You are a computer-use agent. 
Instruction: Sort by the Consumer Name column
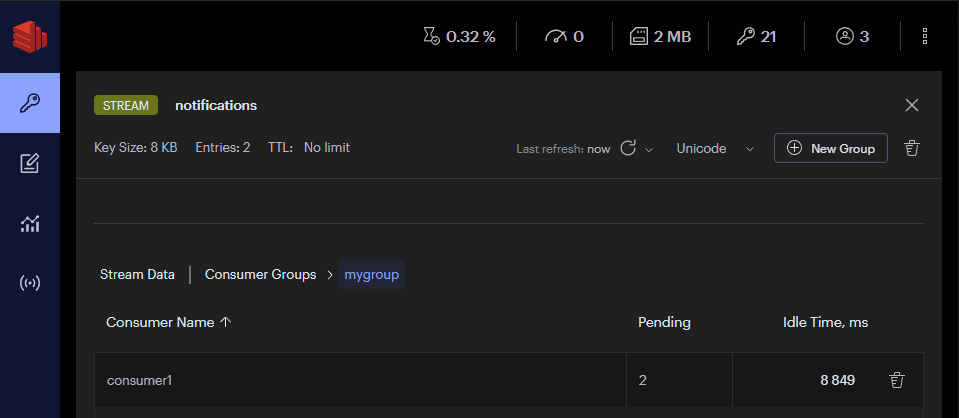[168, 322]
